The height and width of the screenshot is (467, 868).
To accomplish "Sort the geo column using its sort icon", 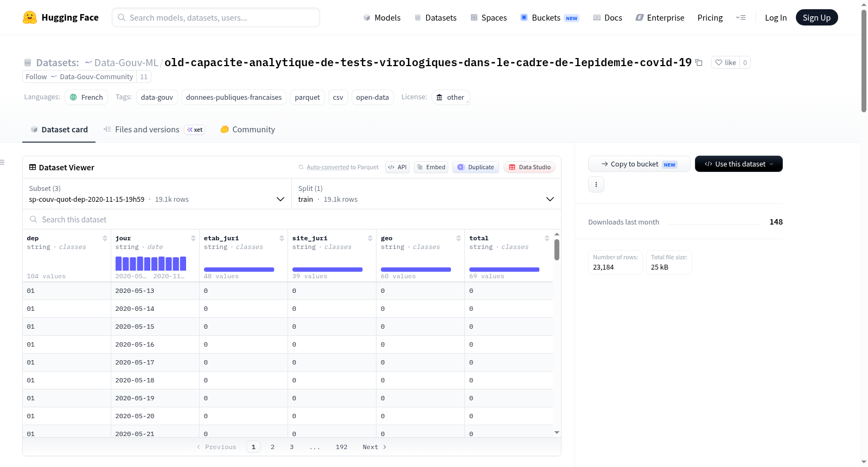I will (x=458, y=238).
